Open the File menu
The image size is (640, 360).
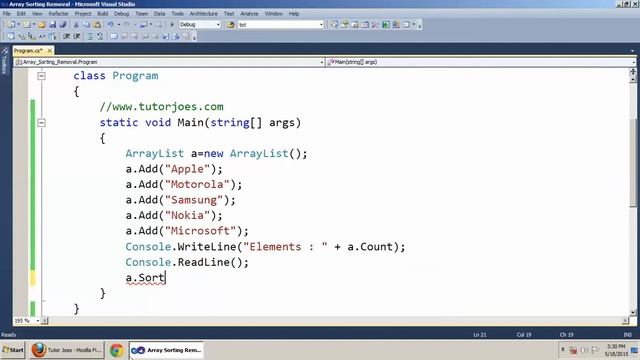click(x=7, y=13)
